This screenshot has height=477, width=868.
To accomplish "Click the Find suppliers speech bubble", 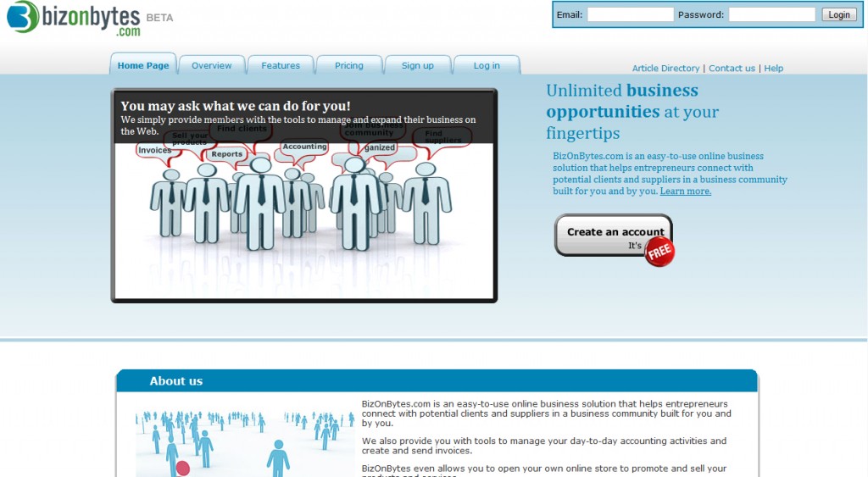I will point(442,137).
